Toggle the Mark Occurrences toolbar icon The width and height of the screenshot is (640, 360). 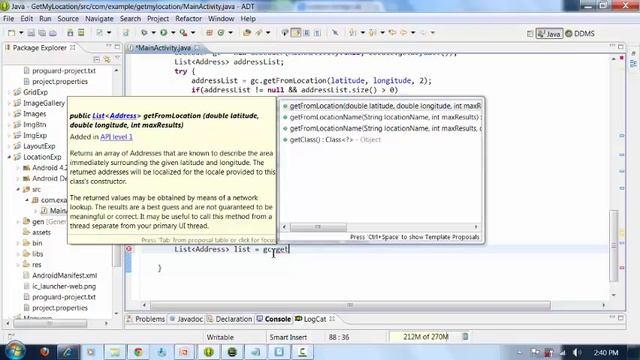pos(296,33)
